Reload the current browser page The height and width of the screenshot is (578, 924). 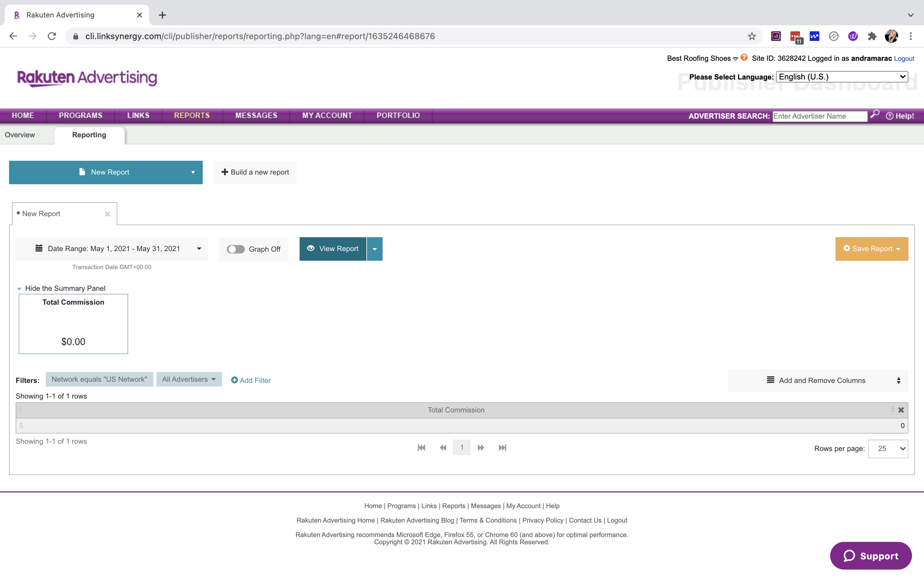click(x=52, y=36)
